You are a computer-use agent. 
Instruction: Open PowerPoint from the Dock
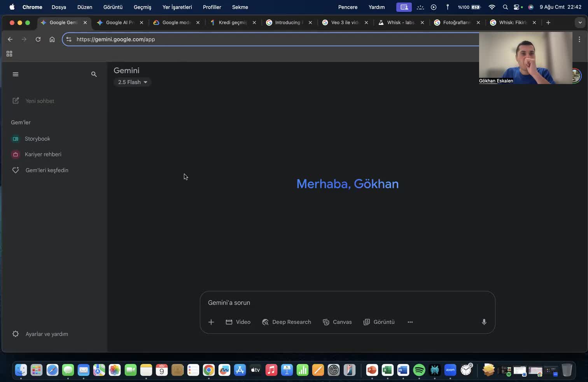pyautogui.click(x=372, y=370)
